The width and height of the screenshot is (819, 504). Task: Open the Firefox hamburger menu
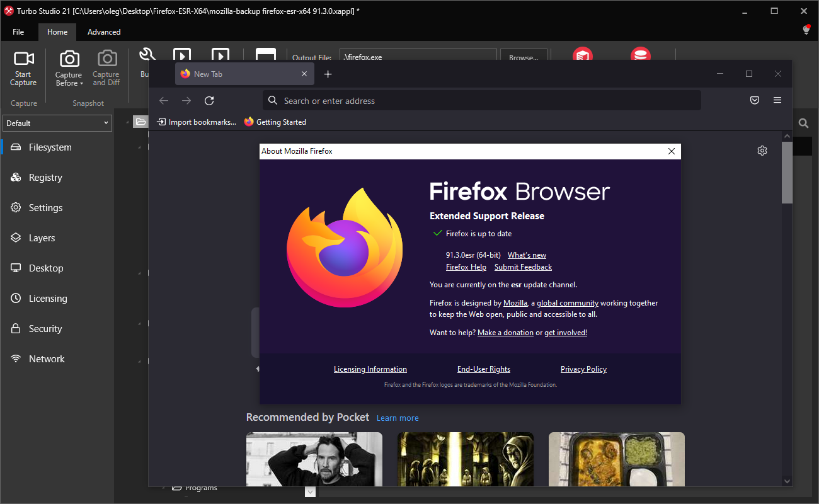(x=777, y=100)
